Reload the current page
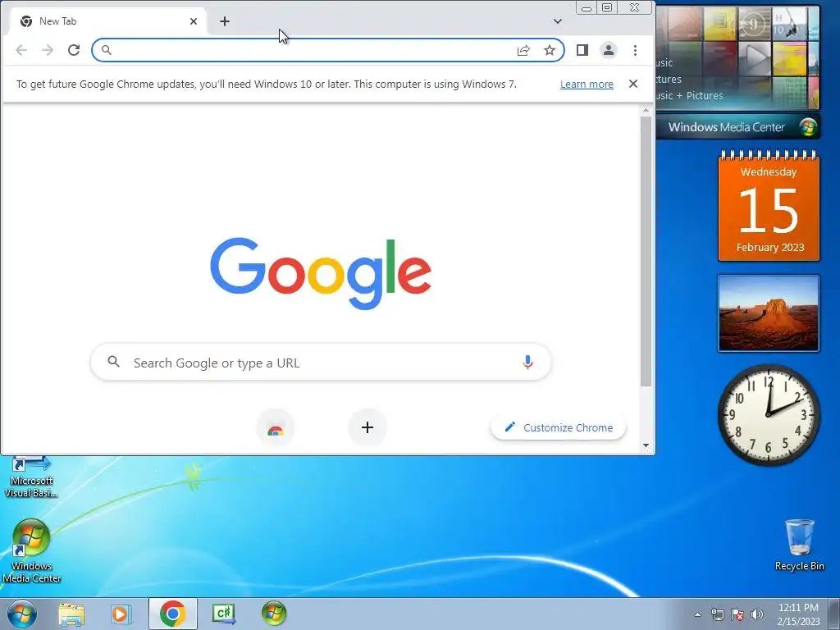Image resolution: width=840 pixels, height=630 pixels. [x=74, y=50]
